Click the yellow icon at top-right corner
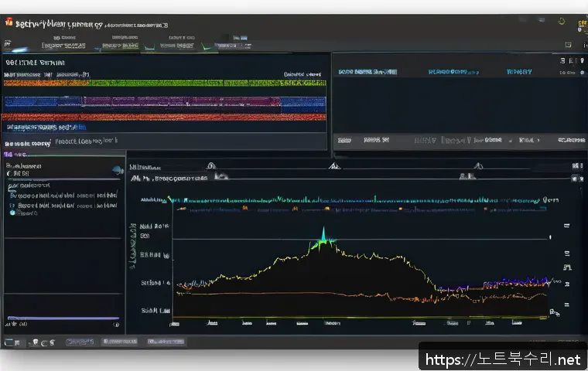 [580, 24]
